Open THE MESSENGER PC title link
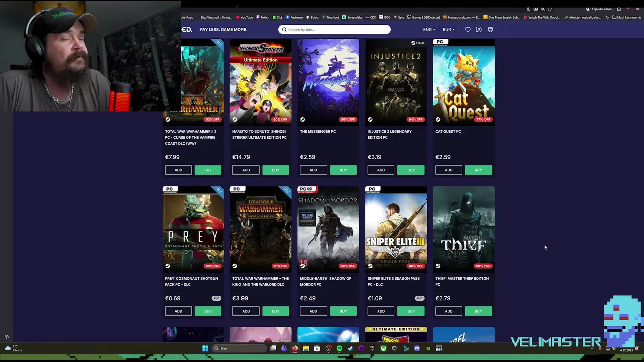Image resolution: width=644 pixels, height=362 pixels. tap(317, 132)
